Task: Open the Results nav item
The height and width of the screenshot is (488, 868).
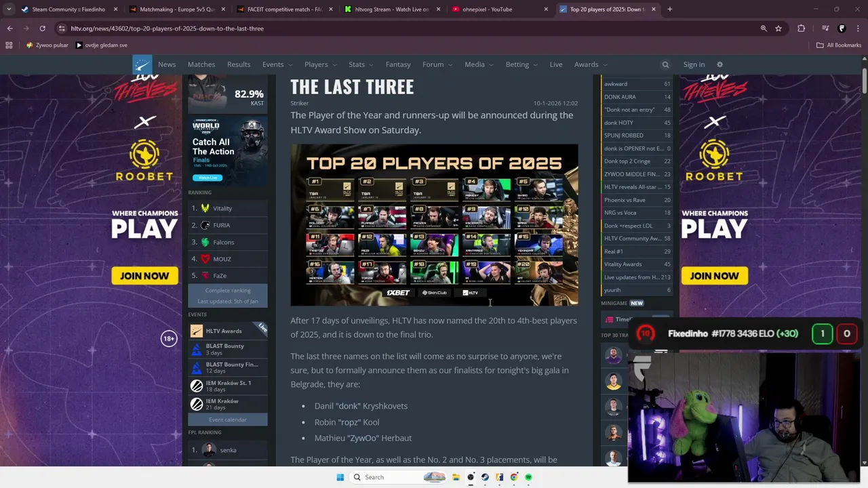Action: click(x=239, y=64)
